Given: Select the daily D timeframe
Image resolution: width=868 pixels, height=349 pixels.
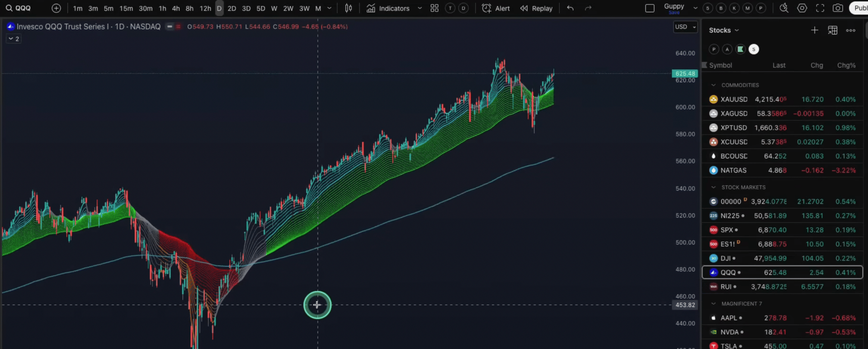Looking at the screenshot, I should [x=219, y=8].
